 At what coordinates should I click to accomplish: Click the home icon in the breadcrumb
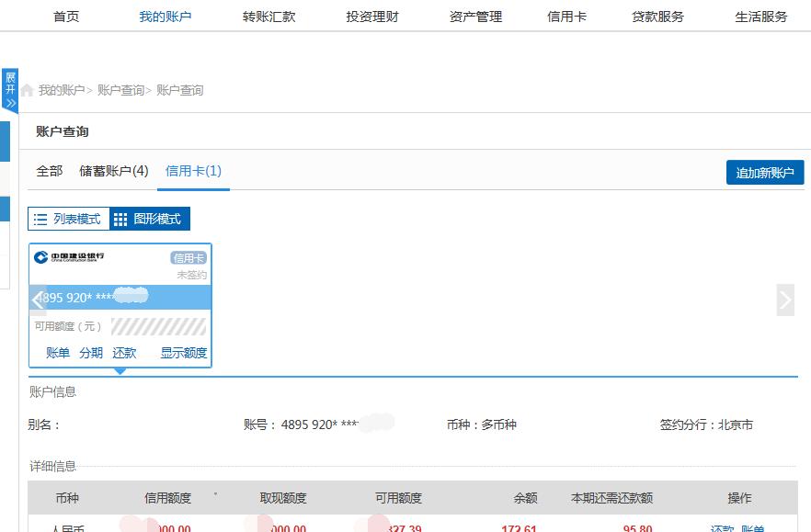click(33, 89)
